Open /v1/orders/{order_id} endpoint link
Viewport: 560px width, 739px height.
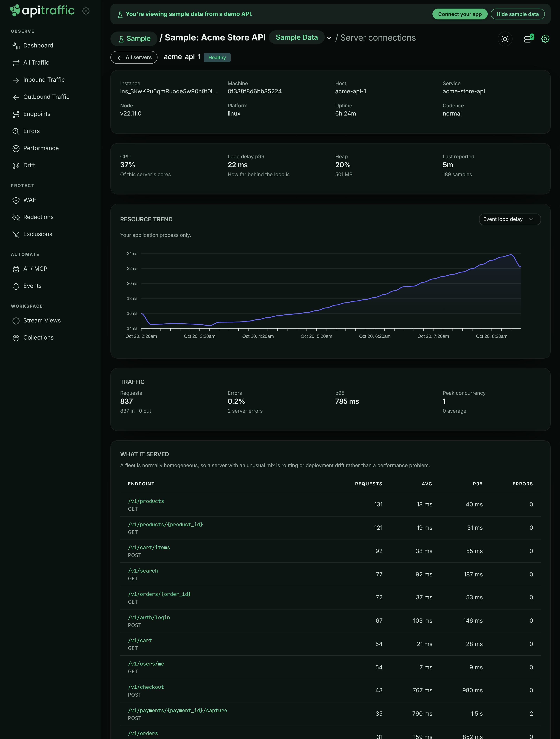pyautogui.click(x=159, y=594)
